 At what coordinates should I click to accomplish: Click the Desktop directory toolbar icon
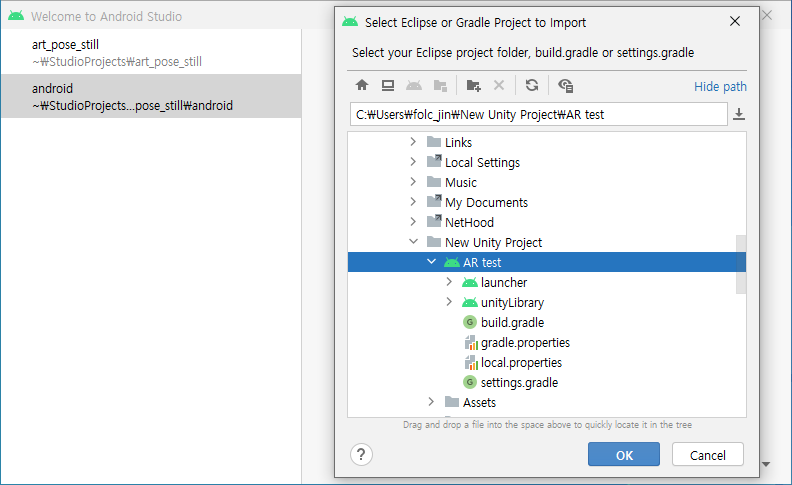click(388, 85)
